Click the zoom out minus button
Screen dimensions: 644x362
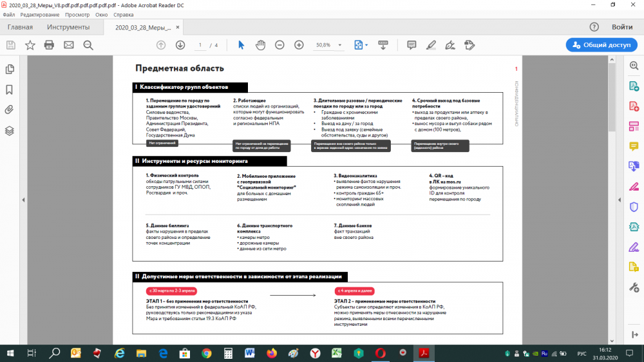click(x=279, y=45)
